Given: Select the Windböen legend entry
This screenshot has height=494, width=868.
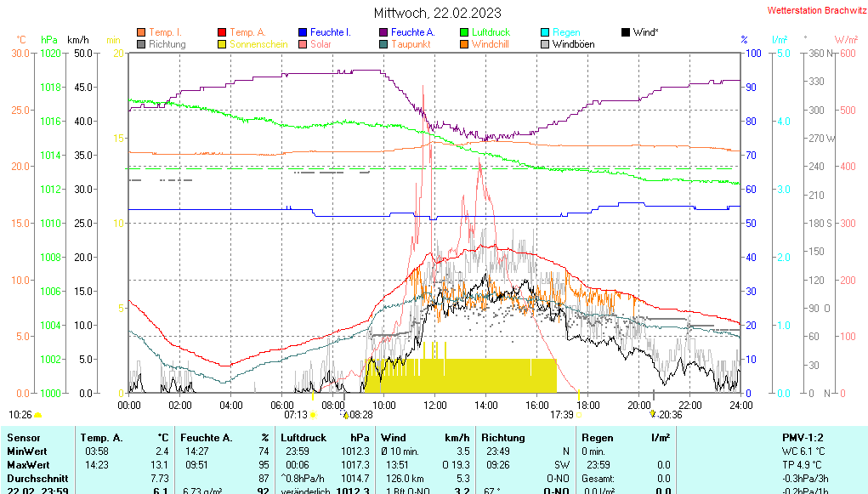Looking at the screenshot, I should 573,44.
